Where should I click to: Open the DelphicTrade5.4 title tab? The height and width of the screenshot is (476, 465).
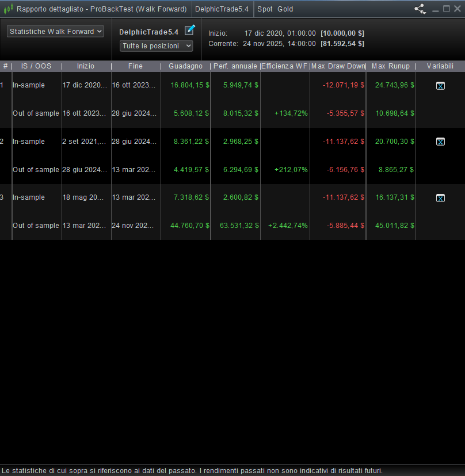click(x=222, y=9)
